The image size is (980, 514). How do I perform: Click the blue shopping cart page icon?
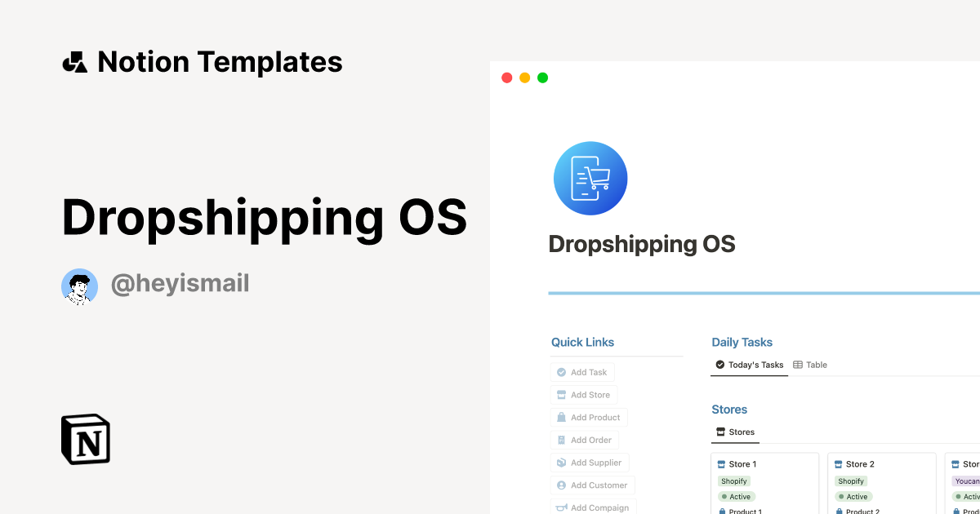click(x=590, y=178)
